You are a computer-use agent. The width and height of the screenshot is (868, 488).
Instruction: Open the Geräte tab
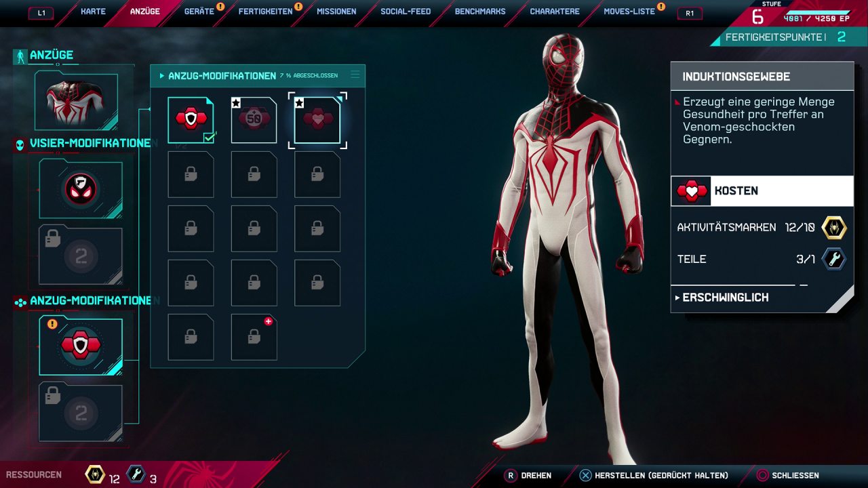pos(199,12)
